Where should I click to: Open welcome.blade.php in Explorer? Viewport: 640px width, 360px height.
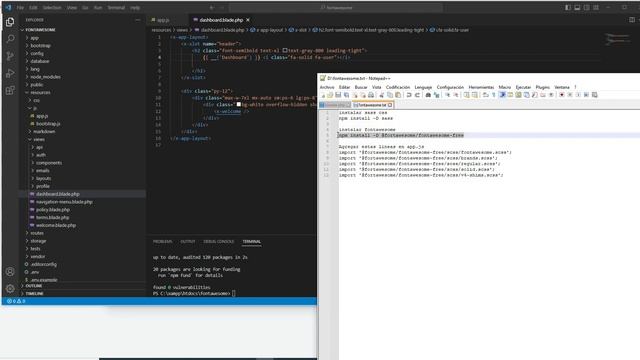[x=56, y=225]
